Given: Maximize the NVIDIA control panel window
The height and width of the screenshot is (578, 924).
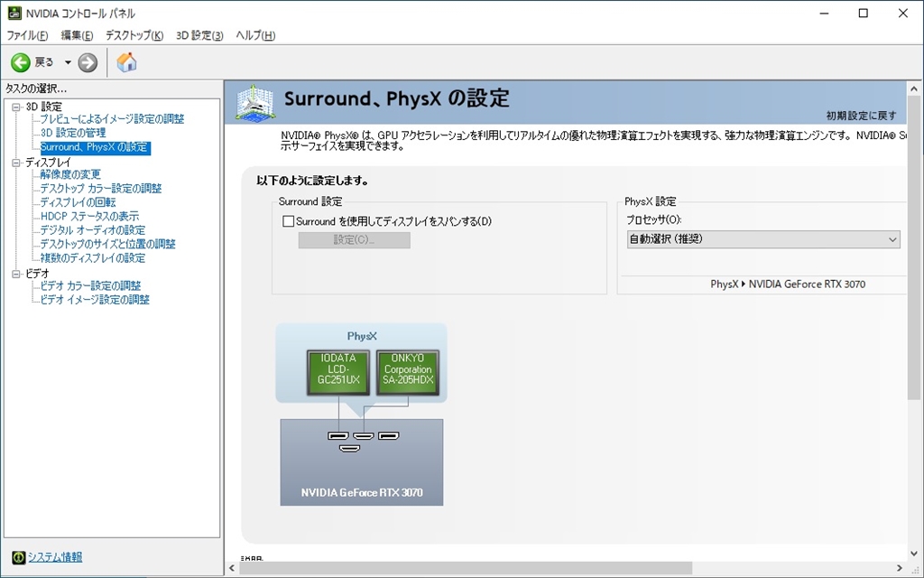Looking at the screenshot, I should tap(864, 13).
